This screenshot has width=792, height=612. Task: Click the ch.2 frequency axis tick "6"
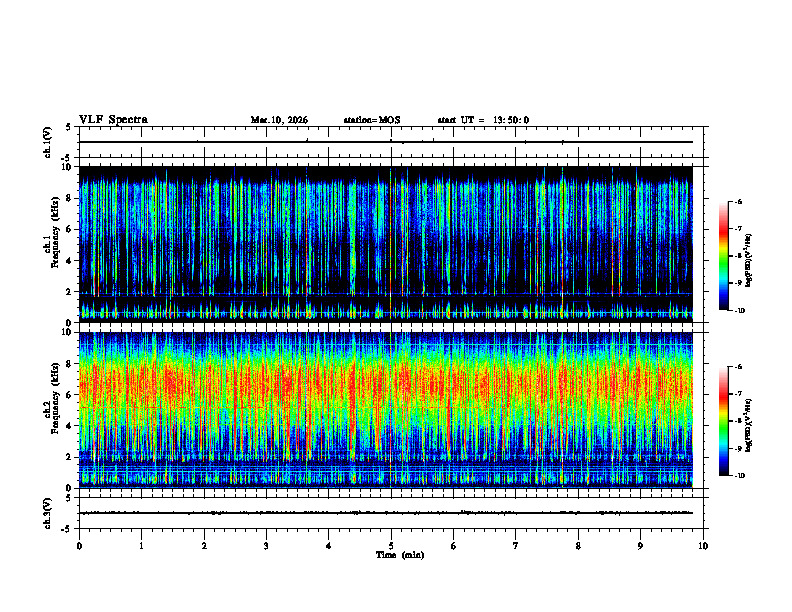coord(70,395)
